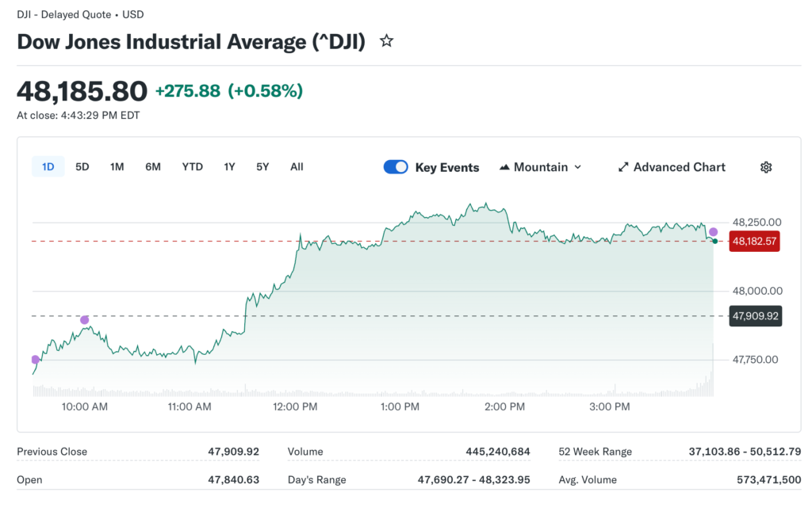
Task: Select the 1Y time range
Action: click(229, 167)
